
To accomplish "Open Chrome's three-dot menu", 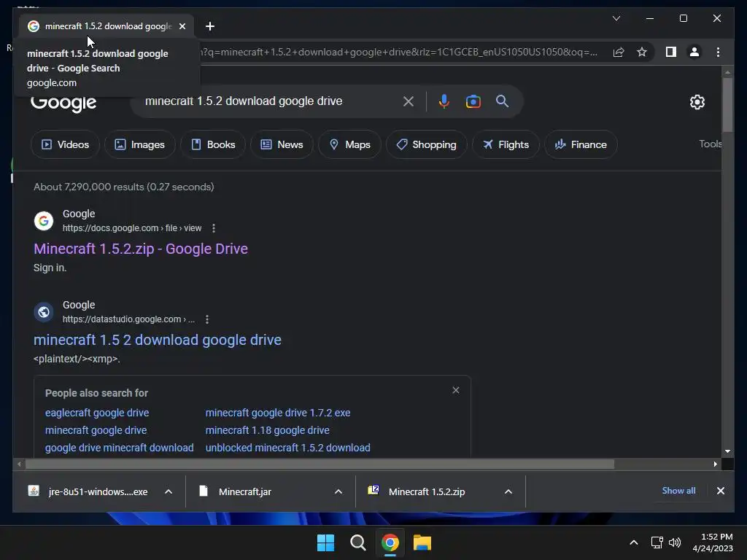I will 718,52.
